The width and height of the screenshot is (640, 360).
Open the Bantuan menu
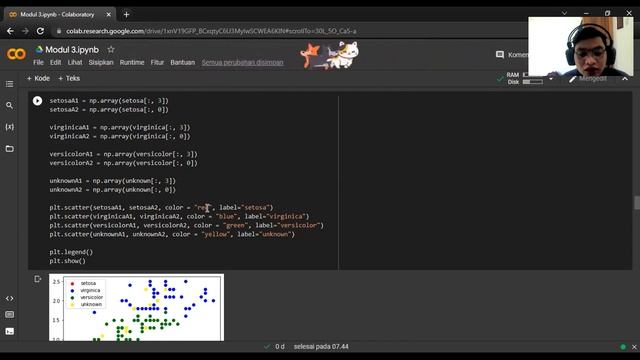pyautogui.click(x=182, y=62)
